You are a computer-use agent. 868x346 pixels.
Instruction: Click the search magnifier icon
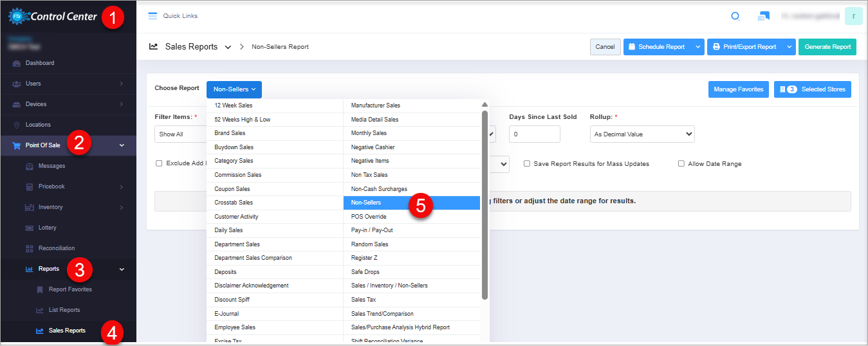coord(735,17)
